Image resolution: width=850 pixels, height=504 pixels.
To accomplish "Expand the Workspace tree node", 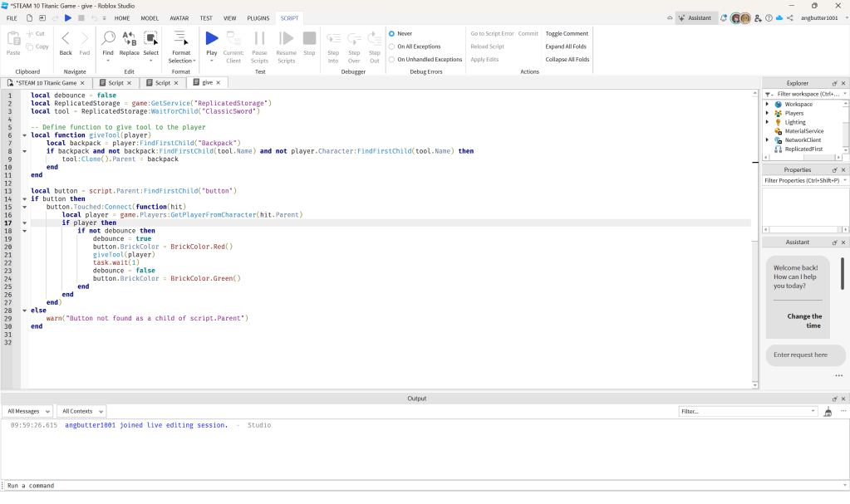I will pos(767,104).
